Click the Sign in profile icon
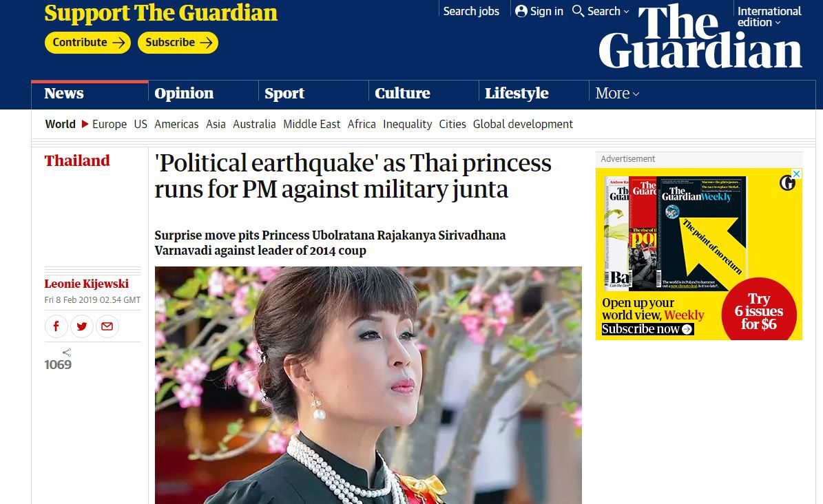Image resolution: width=823 pixels, height=504 pixels. coord(521,11)
